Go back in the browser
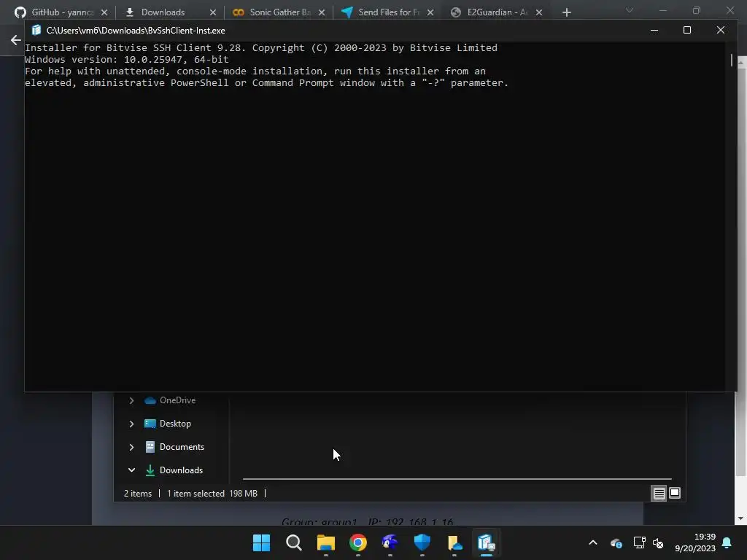 [16, 40]
